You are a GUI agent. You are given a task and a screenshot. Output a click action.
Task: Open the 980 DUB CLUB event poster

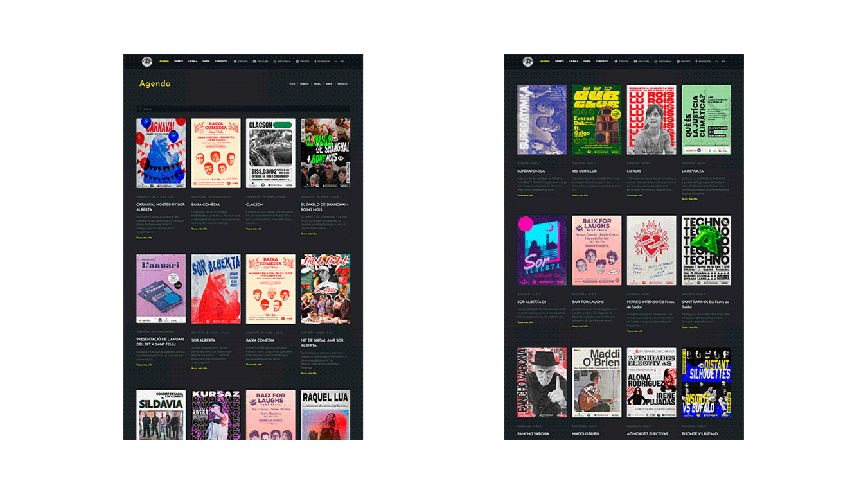[598, 119]
